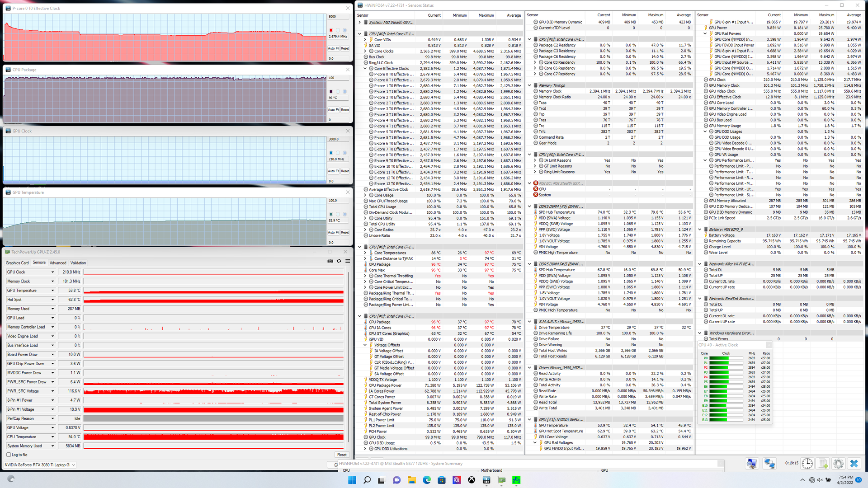Click the log file add icon
Image resolution: width=868 pixels, height=488 pixels.
click(x=823, y=464)
